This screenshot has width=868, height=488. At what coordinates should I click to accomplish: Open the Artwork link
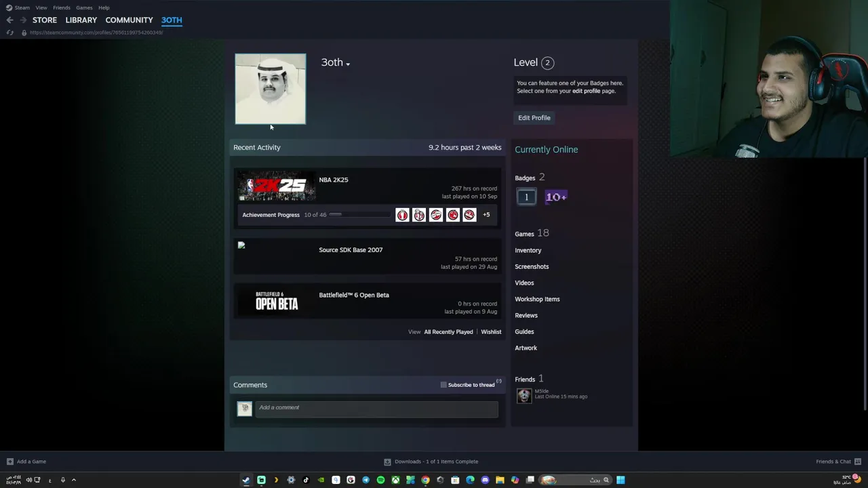(x=526, y=348)
